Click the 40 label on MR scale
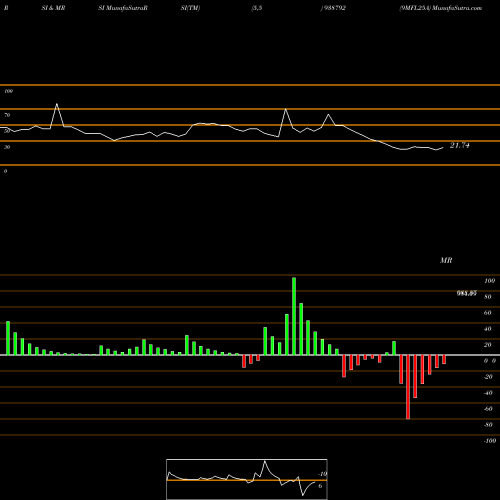 pos(488,329)
